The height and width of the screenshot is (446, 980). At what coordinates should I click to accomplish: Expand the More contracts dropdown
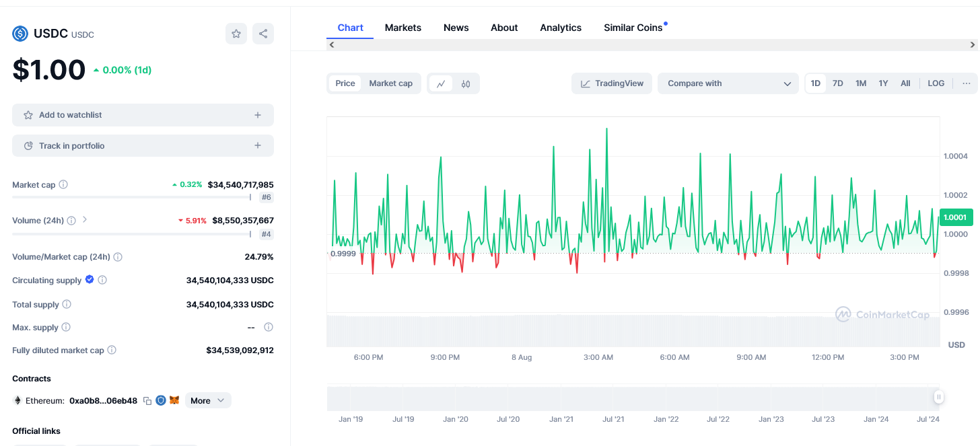208,400
